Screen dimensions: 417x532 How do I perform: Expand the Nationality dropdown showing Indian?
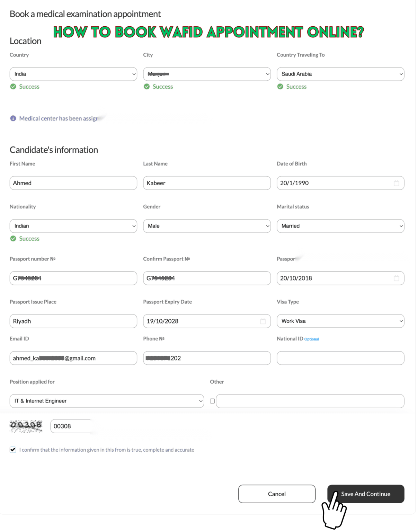[x=73, y=226]
